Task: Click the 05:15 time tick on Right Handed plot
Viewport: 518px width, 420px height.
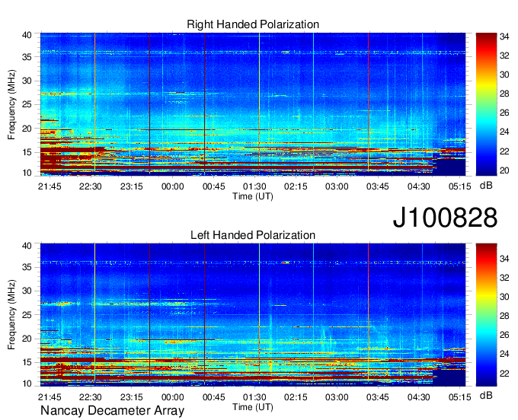Action: 459,186
